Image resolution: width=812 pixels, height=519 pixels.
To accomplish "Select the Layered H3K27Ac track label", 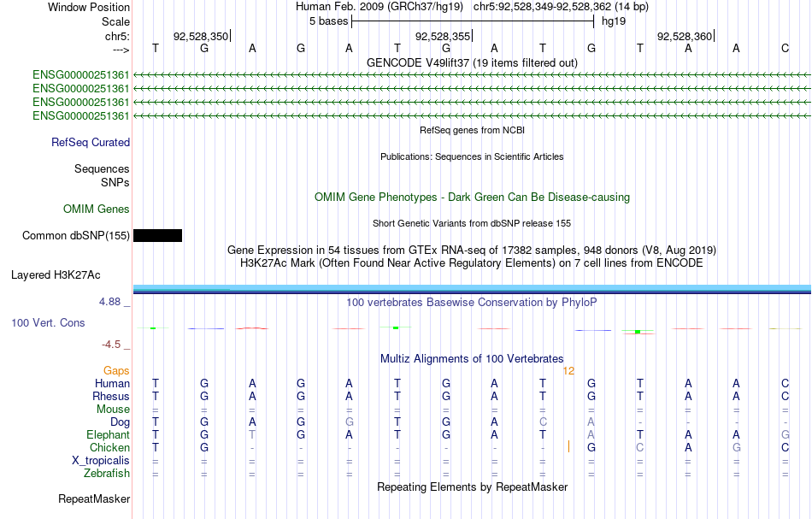I will coord(56,275).
